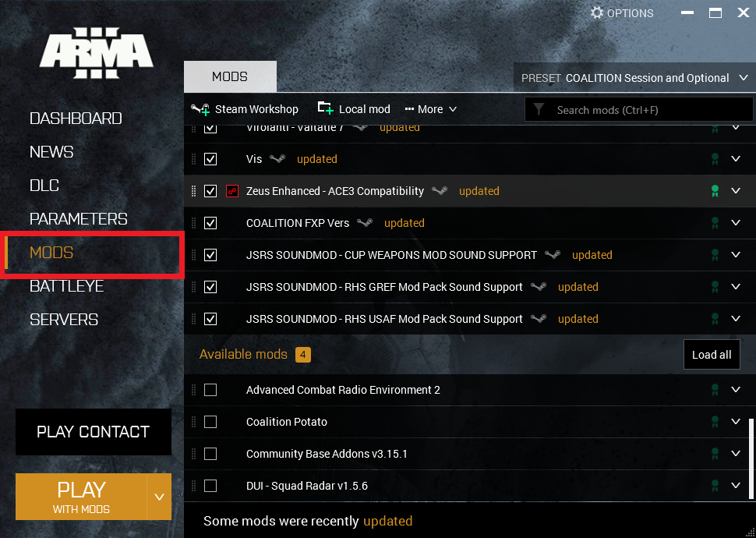Image resolution: width=756 pixels, height=538 pixels.
Task: Click the Steam Workshop icon in toolbar
Action: pos(200,109)
